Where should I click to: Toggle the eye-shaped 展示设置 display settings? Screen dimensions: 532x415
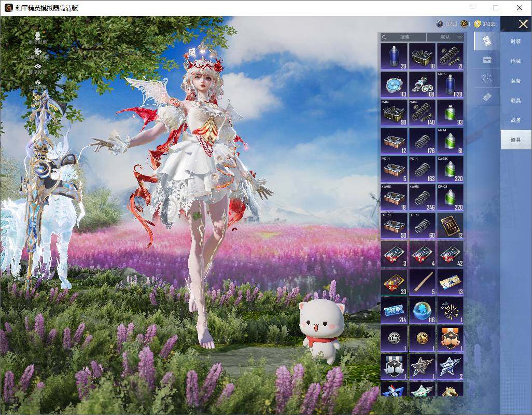tap(38, 69)
